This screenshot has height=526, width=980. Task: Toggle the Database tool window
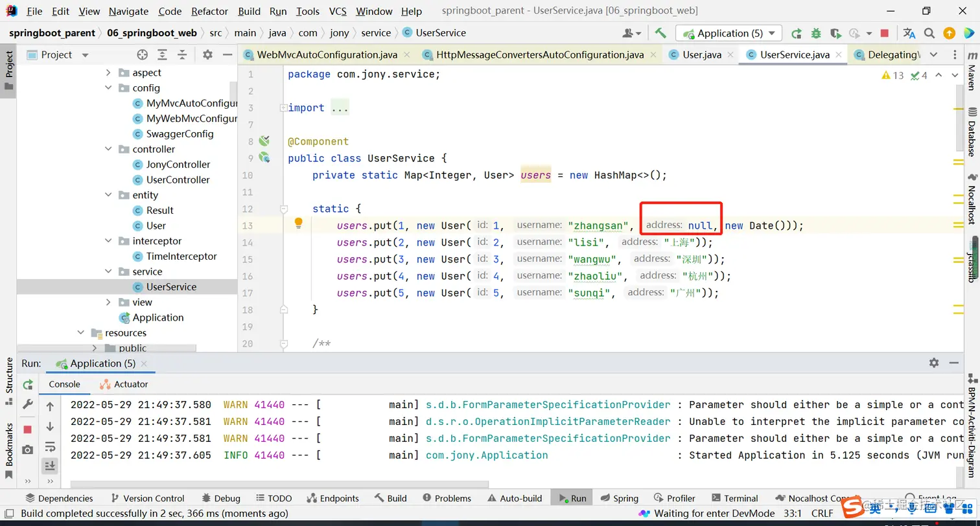972,132
